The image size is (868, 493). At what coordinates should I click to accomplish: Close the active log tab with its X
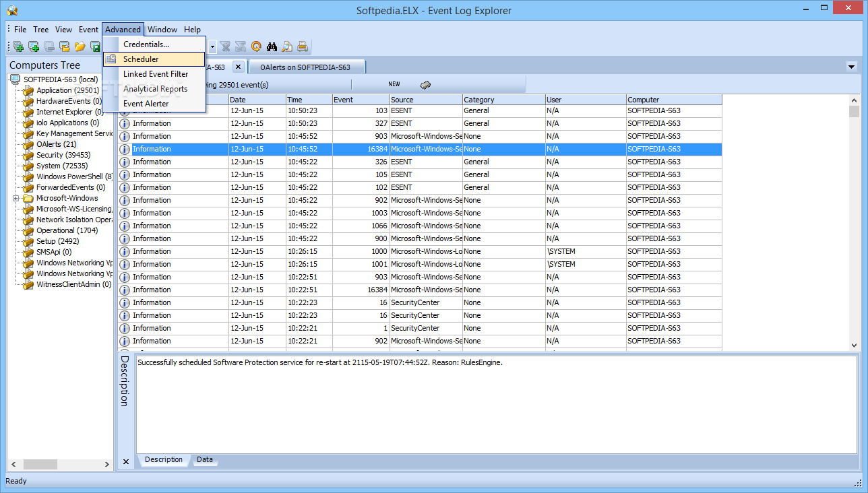[x=238, y=67]
